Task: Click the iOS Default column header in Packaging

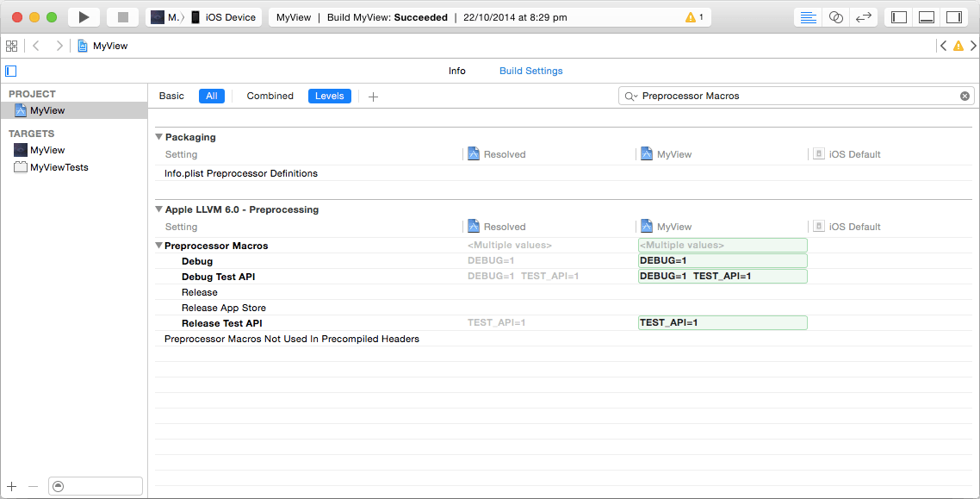Action: click(x=847, y=154)
